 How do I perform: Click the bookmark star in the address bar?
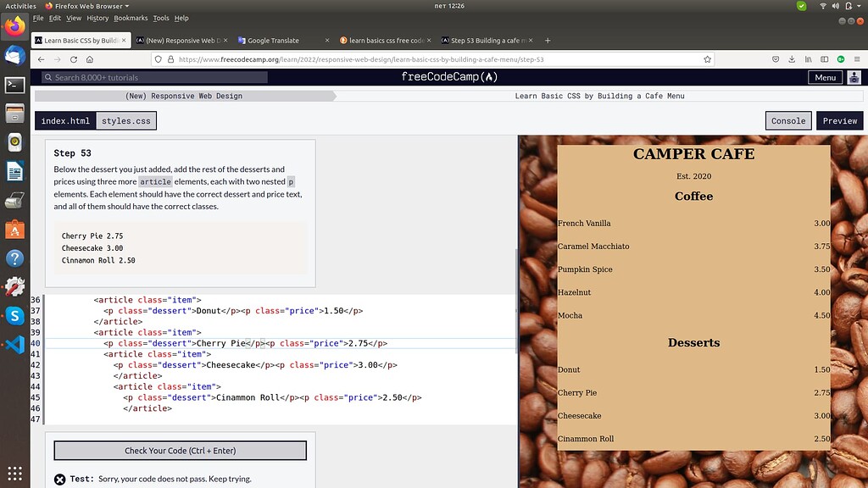click(708, 59)
